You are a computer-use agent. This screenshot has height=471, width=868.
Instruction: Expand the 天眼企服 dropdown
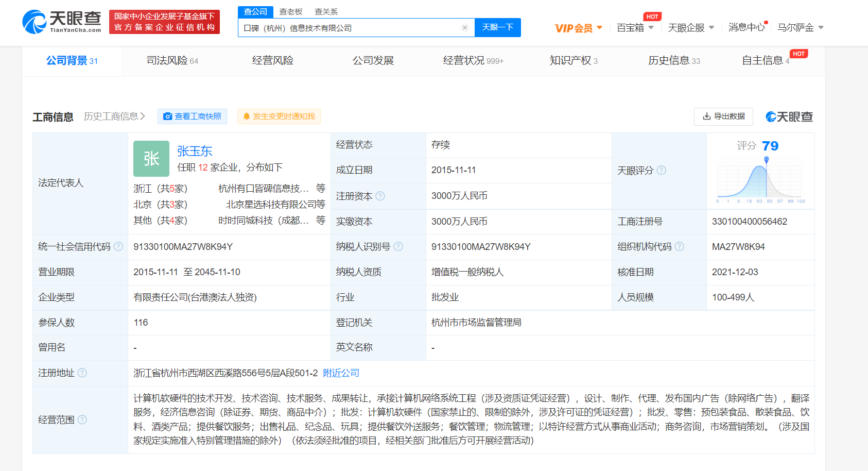coord(690,28)
